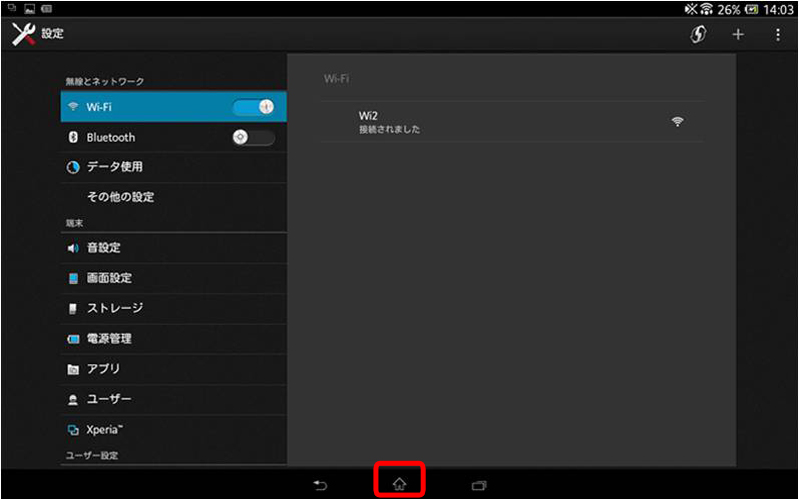Open アプリ apps settings
This screenshot has height=500, width=800.
[x=173, y=369]
